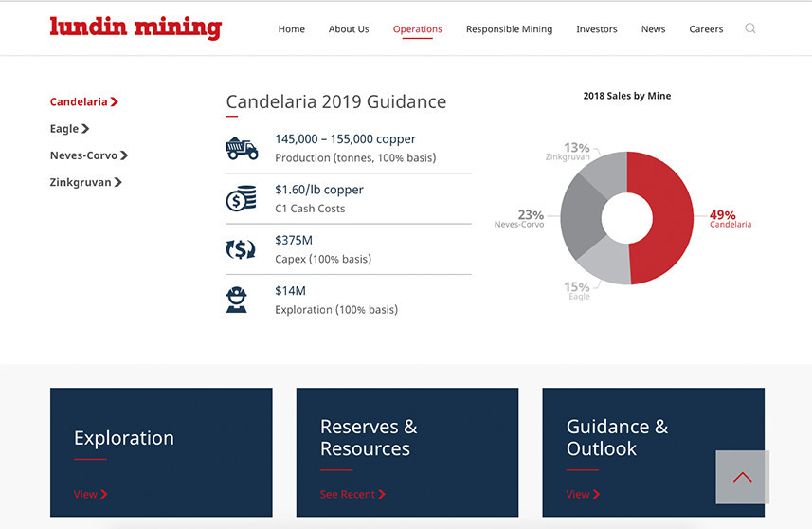Click the dump truck production icon
The height and width of the screenshot is (529, 812).
click(x=242, y=148)
